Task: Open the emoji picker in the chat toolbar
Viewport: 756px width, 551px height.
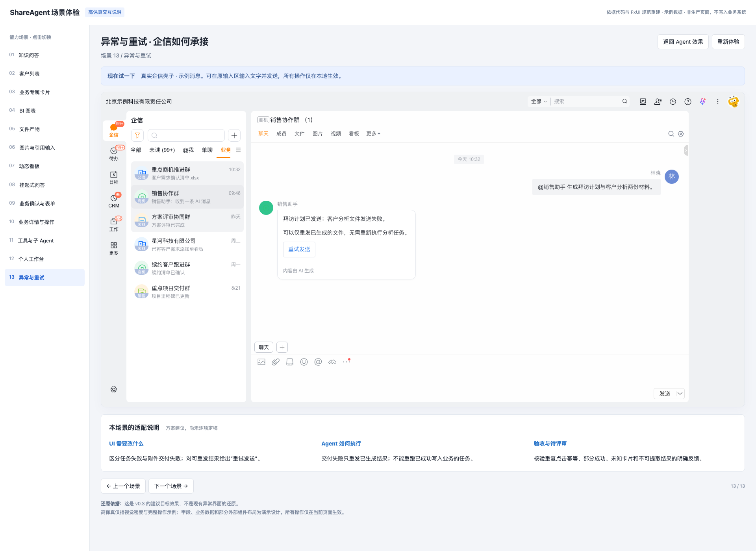Action: click(x=304, y=362)
